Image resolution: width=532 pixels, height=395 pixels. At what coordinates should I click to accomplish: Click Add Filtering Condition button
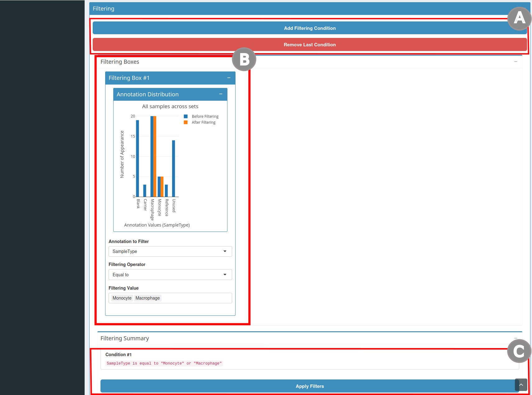tap(310, 28)
